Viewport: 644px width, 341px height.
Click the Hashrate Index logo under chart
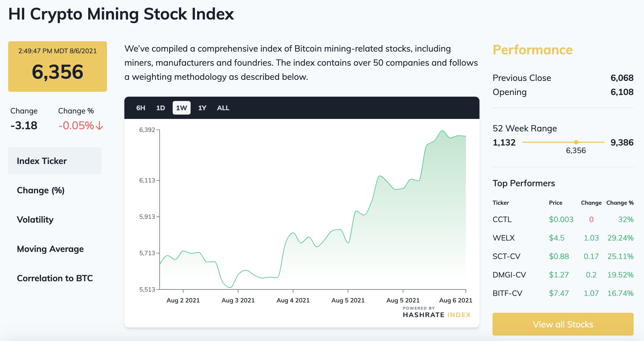coord(437,312)
